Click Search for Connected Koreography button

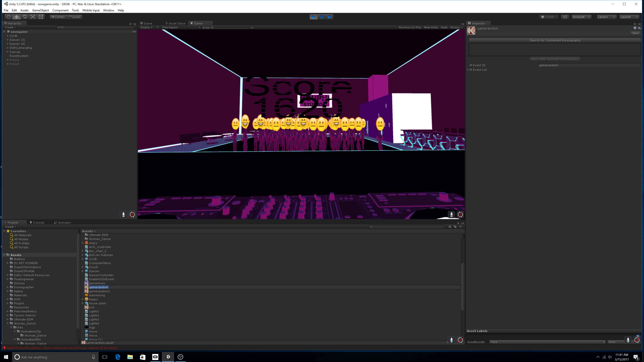coord(554,40)
